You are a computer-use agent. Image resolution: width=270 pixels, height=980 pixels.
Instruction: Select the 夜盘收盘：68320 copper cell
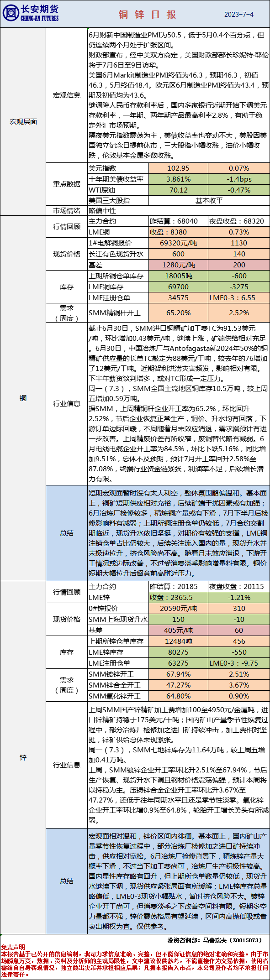[x=238, y=221]
